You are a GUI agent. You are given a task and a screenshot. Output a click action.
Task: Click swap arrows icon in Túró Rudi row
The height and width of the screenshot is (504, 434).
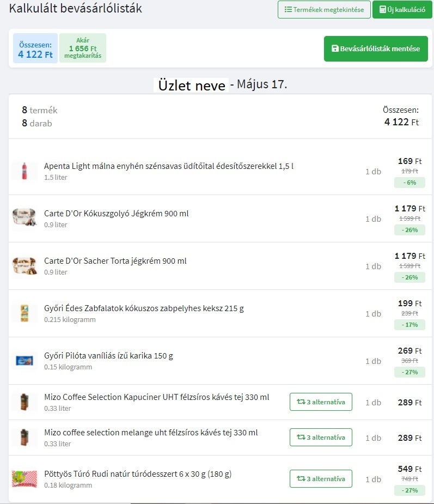coord(301,478)
